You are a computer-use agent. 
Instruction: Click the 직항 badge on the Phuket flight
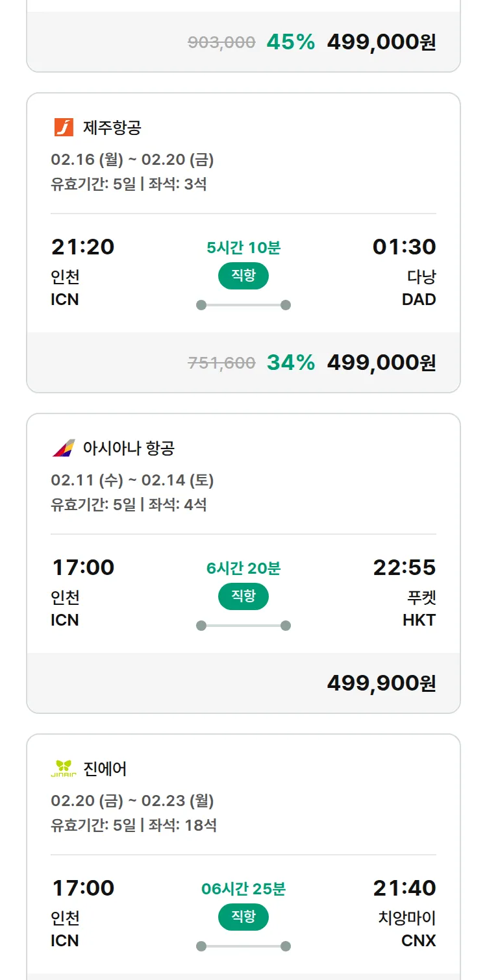click(x=243, y=596)
